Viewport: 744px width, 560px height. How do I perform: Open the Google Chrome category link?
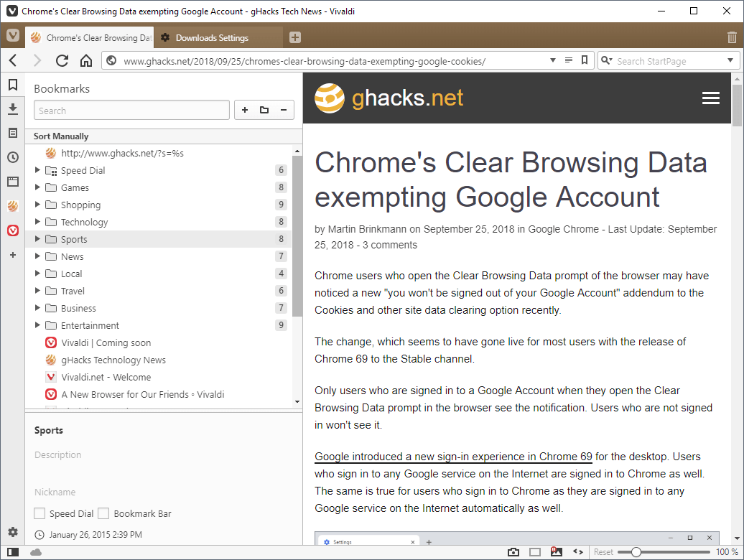coord(563,229)
